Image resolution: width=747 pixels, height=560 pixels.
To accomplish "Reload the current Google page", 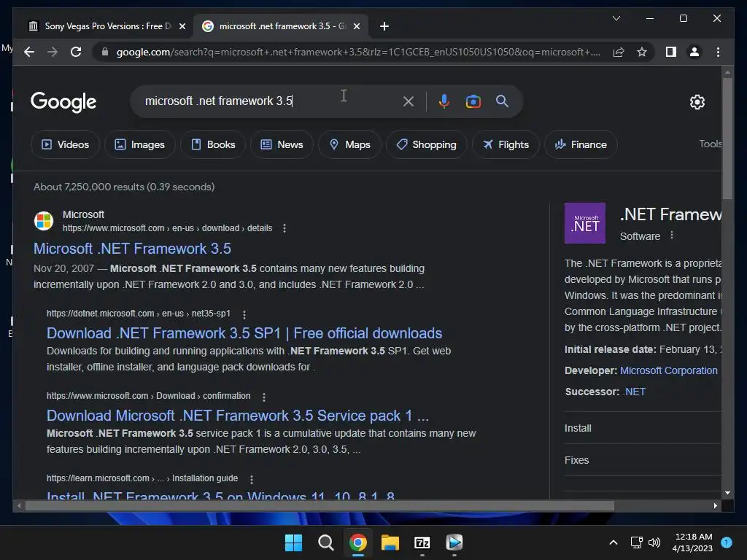I will pos(76,52).
